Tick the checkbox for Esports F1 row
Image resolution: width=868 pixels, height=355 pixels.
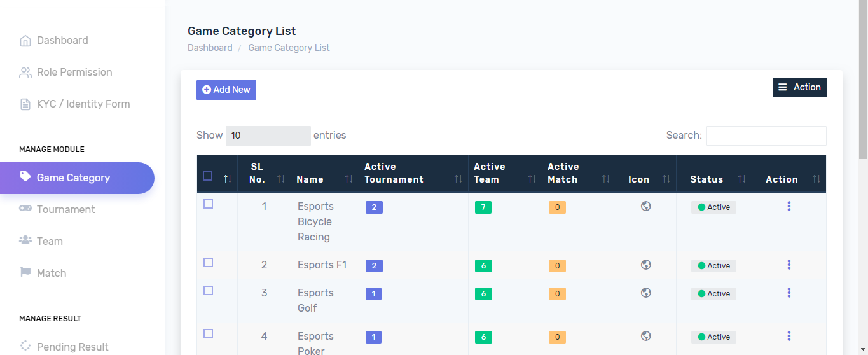click(x=208, y=263)
